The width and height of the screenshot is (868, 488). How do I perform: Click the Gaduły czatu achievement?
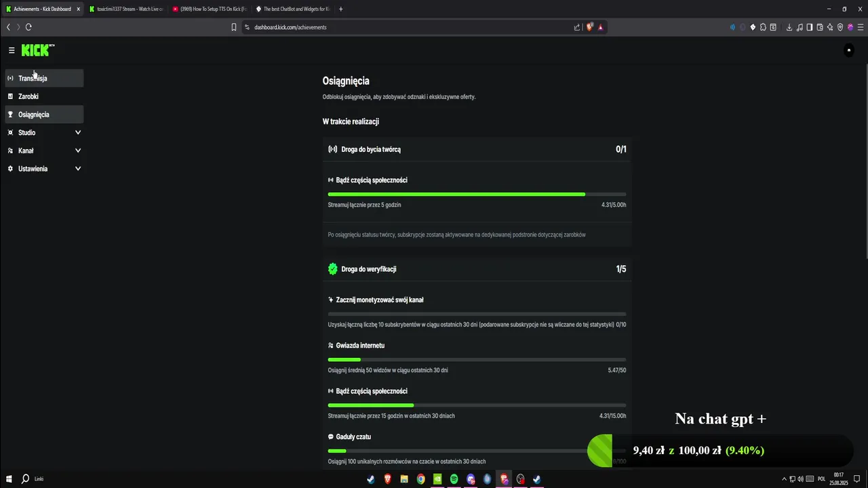(x=353, y=437)
